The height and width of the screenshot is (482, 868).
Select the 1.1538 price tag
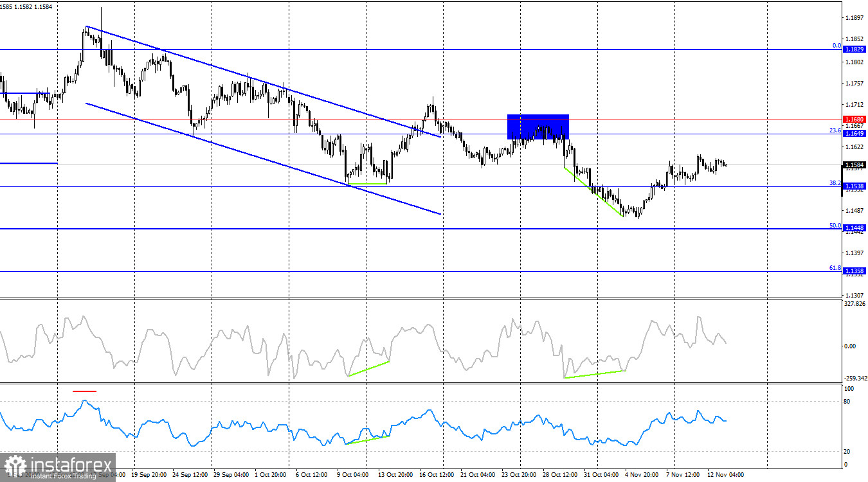click(853, 186)
